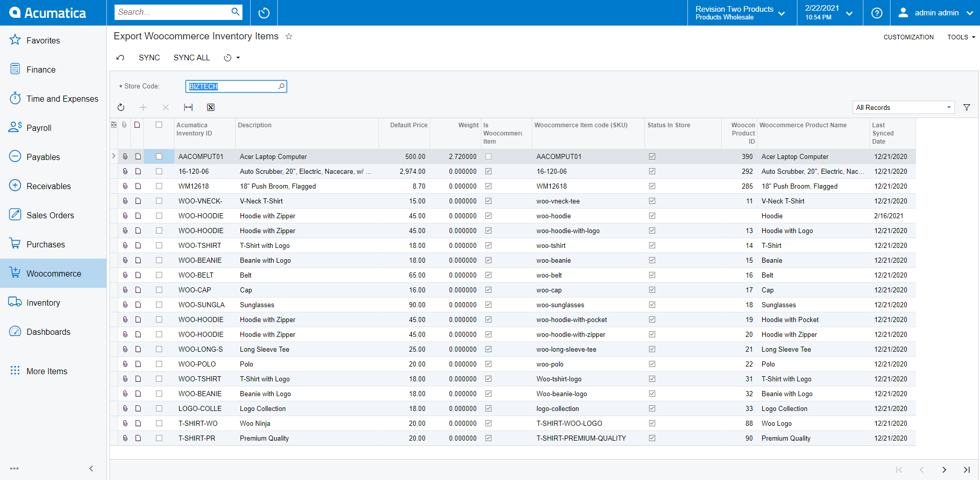
Task: Open the All Records filter dropdown
Action: 903,107
